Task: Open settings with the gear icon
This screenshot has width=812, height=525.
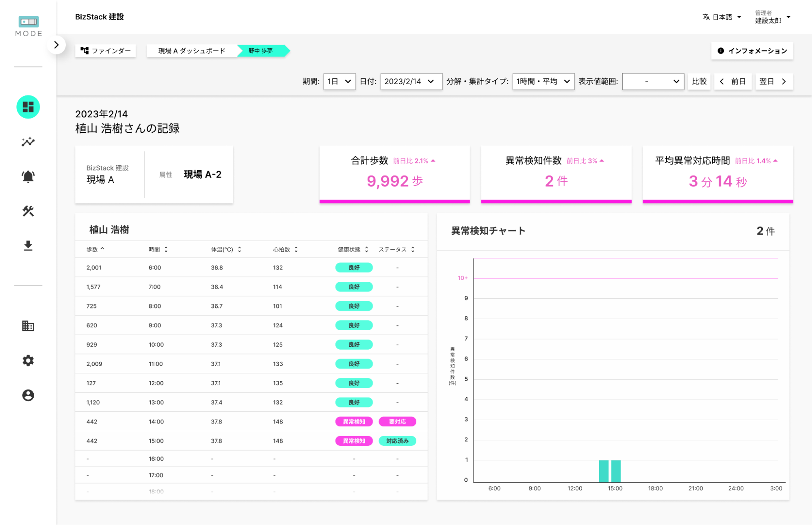Action: pos(28,361)
